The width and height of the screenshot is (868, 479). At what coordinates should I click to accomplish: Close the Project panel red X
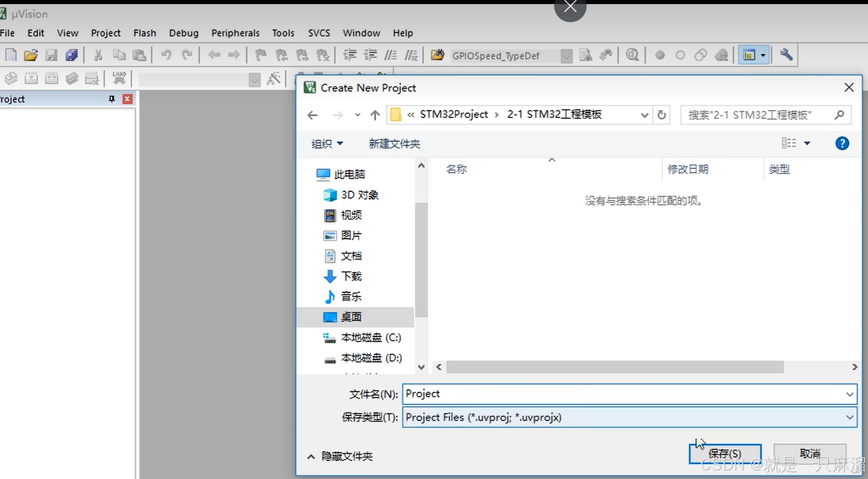coord(128,99)
